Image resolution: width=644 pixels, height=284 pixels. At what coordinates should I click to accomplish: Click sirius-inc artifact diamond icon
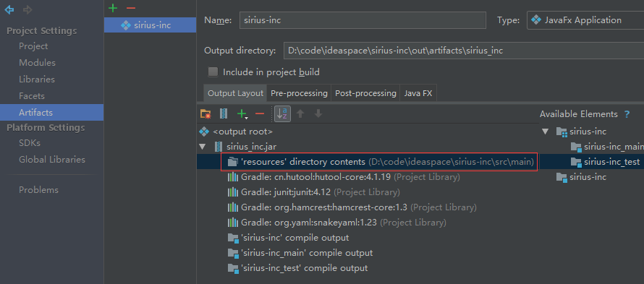click(x=126, y=25)
